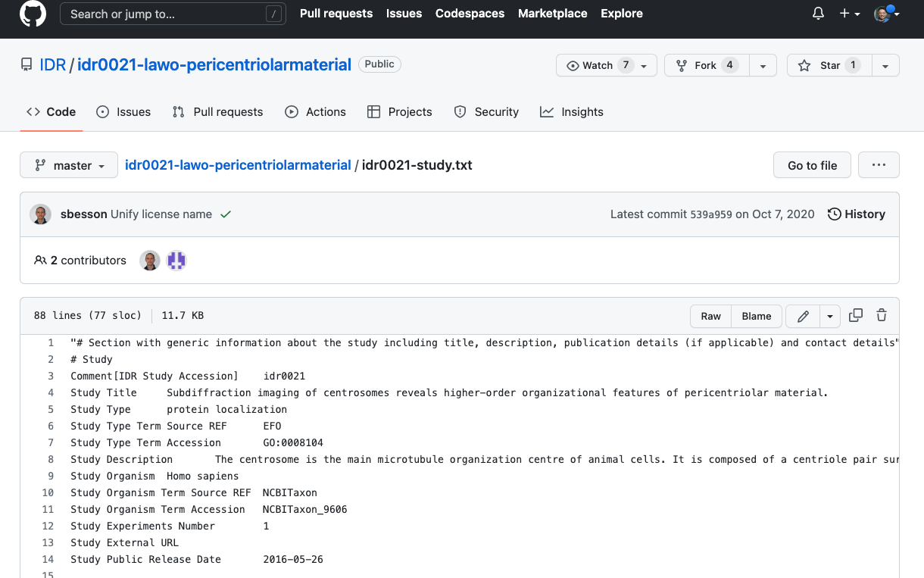This screenshot has width=924, height=578.
Task: Open the Insights tab
Action: pos(571,111)
